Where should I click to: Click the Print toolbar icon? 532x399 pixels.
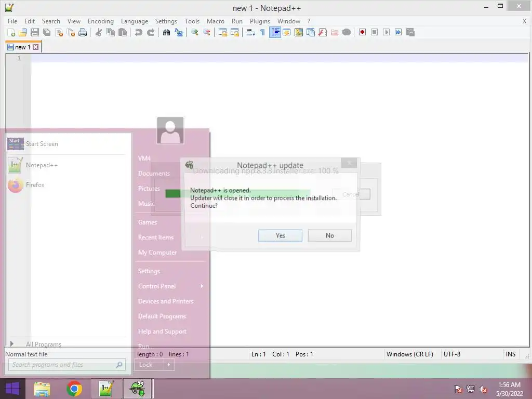tap(83, 32)
